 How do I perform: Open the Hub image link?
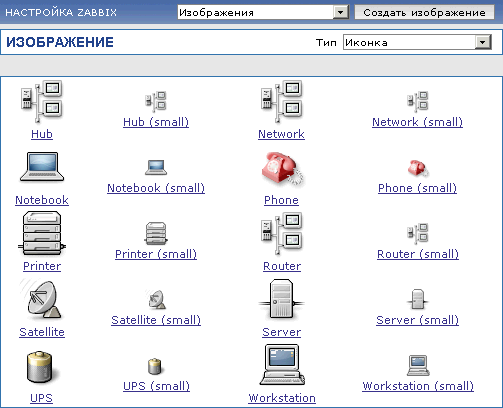tap(42, 134)
